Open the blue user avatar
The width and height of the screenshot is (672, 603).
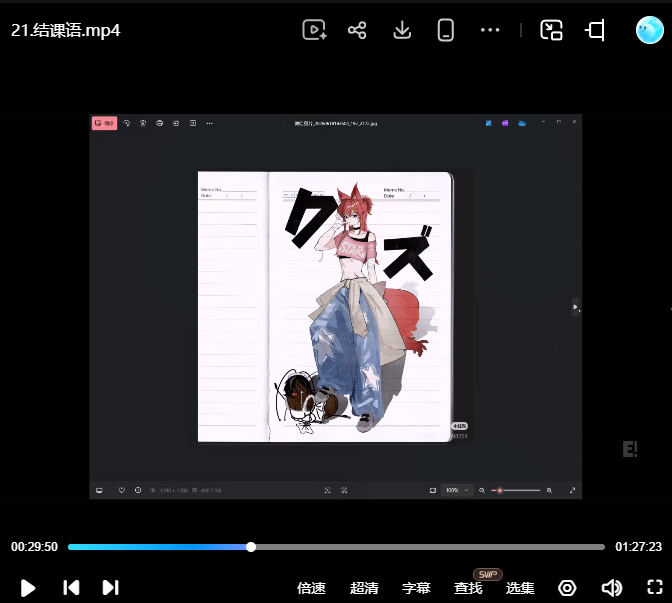click(x=650, y=30)
